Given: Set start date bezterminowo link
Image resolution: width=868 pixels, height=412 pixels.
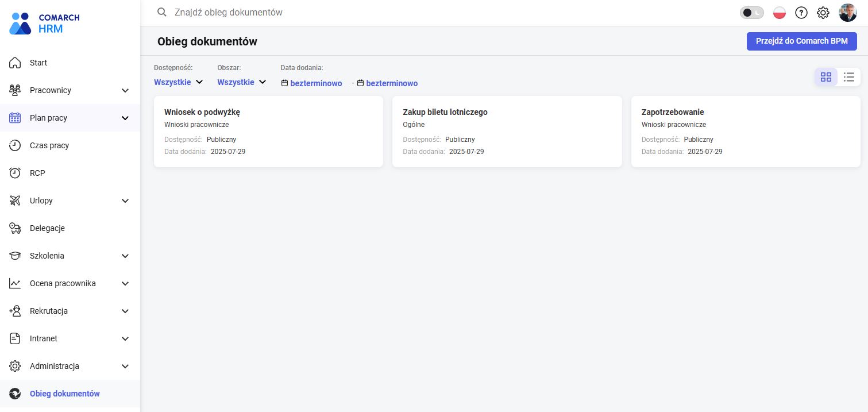Looking at the screenshot, I should point(316,83).
